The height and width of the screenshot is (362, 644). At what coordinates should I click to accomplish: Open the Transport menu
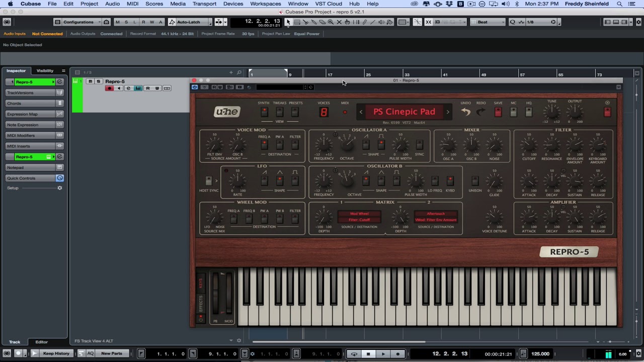pos(204,4)
